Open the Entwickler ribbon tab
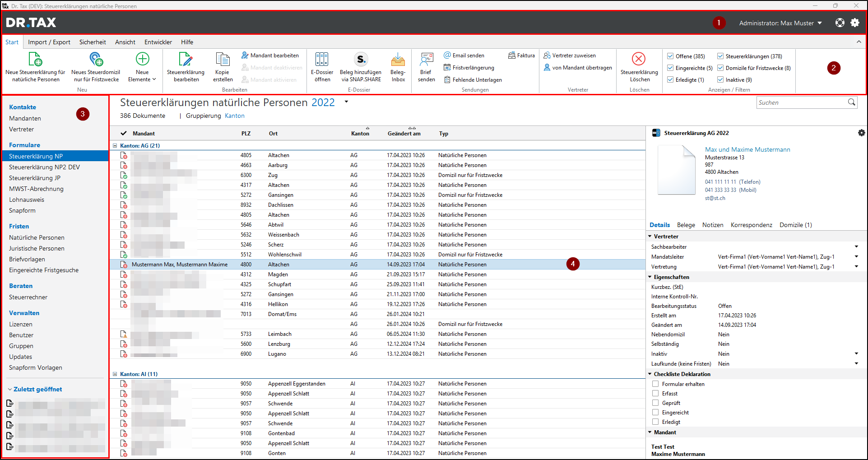Image resolution: width=868 pixels, height=460 pixels. coord(158,42)
